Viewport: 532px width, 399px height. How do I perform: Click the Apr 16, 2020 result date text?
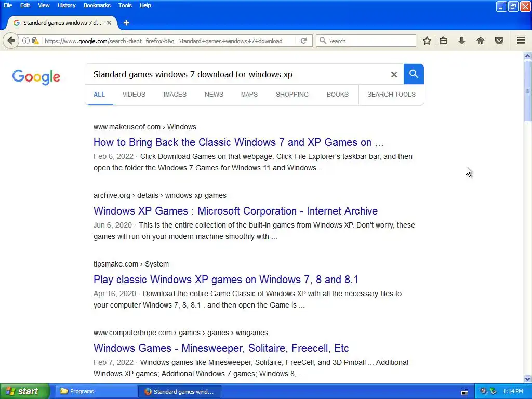click(115, 294)
